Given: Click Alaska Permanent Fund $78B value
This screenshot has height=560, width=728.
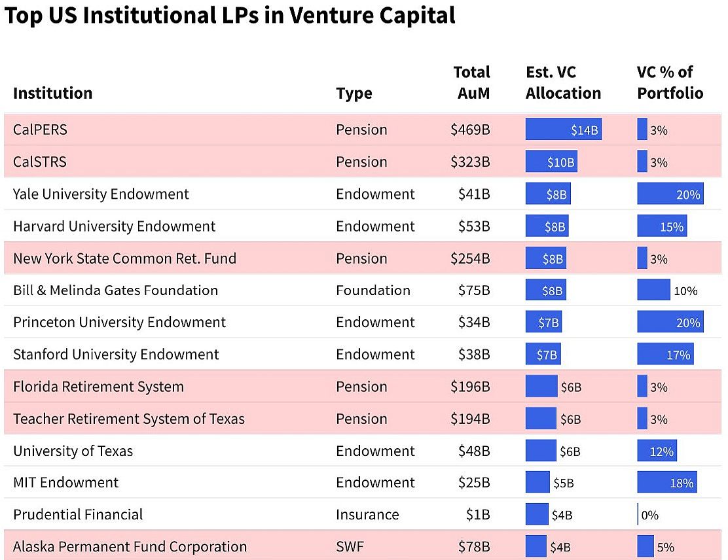Looking at the screenshot, I should click(x=474, y=547).
